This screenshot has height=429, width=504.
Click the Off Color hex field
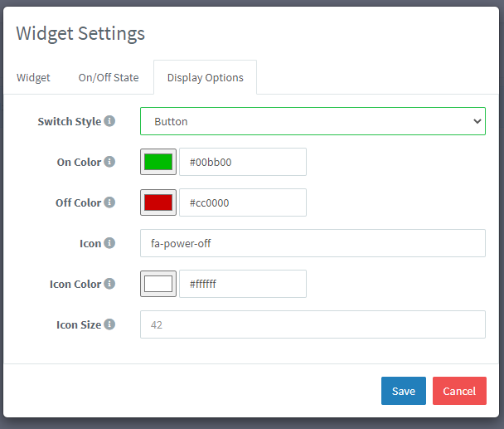(x=243, y=202)
